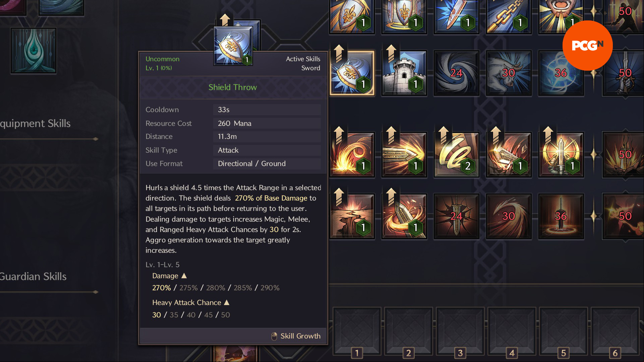Viewport: 644px width, 362px height.
Task: Open the Equipment Skills section
Action: tap(35, 123)
